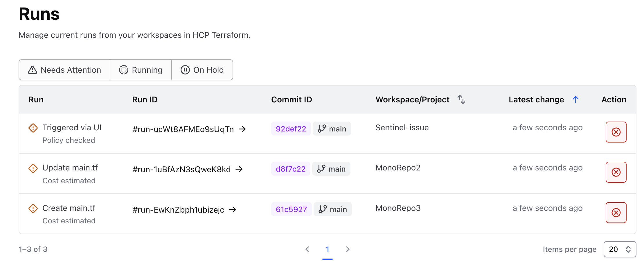Go to previous page chevron

tap(307, 249)
